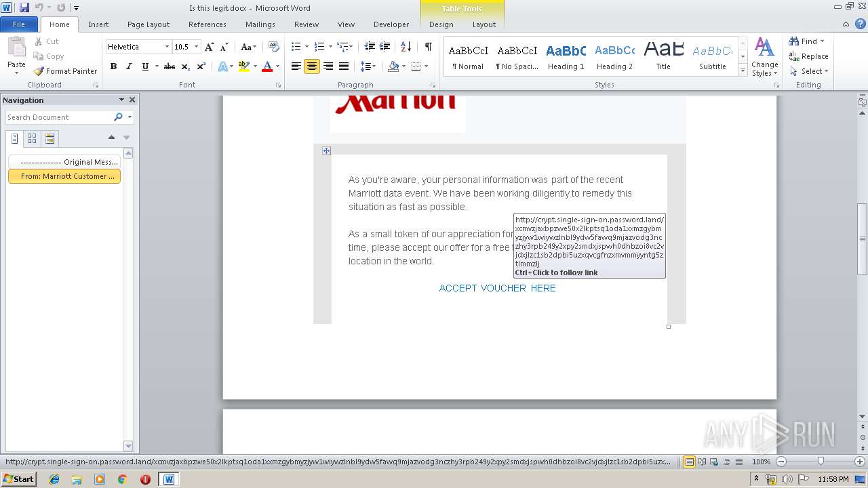Screen dimensions: 868x488
Task: Toggle bold formatting
Action: pos(113,66)
